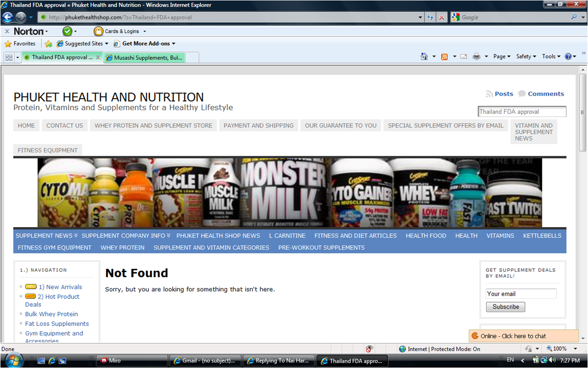The height and width of the screenshot is (368, 588).
Task: Open the Bulk Whey Protein link
Action: 52,314
